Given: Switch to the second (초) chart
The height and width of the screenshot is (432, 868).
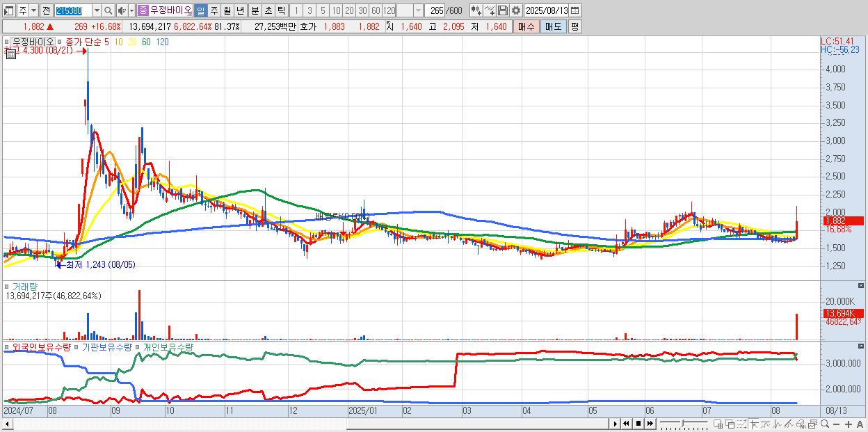Looking at the screenshot, I should point(268,10).
